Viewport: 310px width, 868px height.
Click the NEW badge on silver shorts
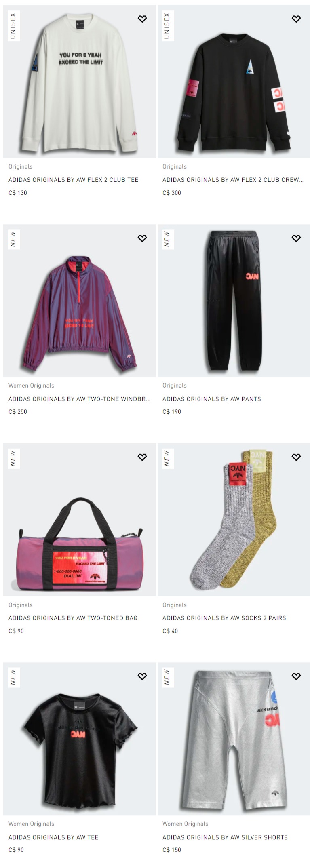[x=168, y=678]
